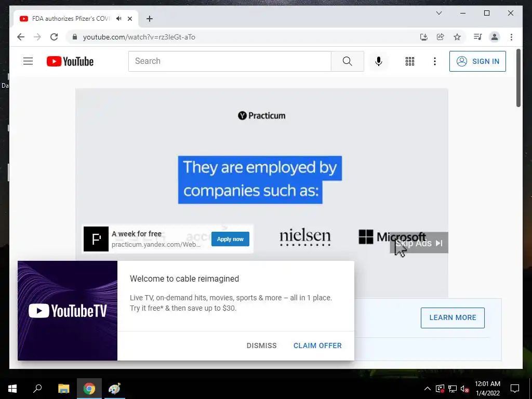
Task: Open Windows Start menu
Action: tap(12, 389)
